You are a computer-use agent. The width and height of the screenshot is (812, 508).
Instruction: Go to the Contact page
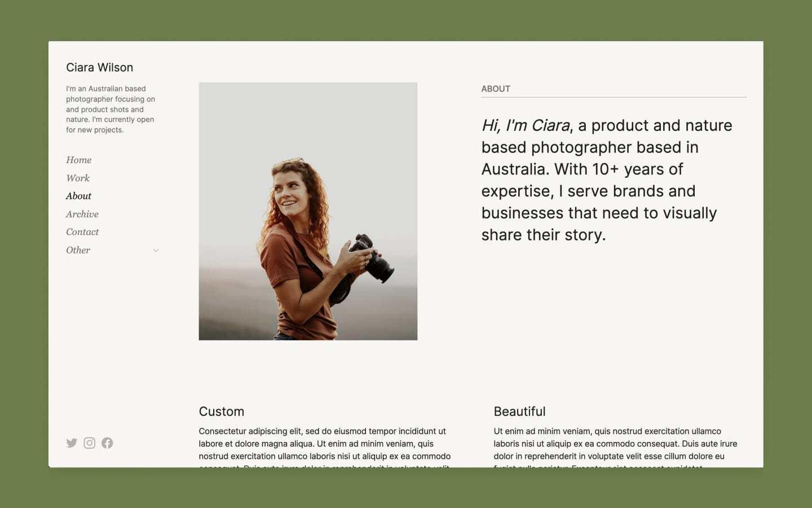pos(82,232)
